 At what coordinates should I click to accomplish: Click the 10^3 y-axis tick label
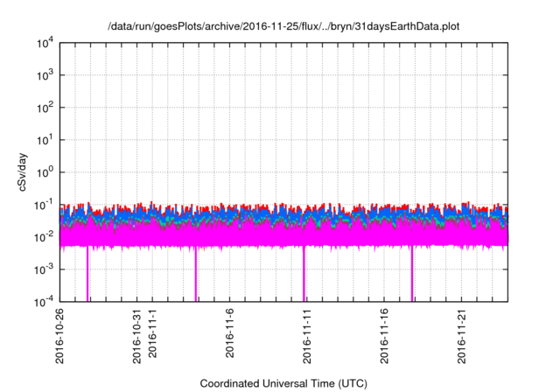point(45,75)
